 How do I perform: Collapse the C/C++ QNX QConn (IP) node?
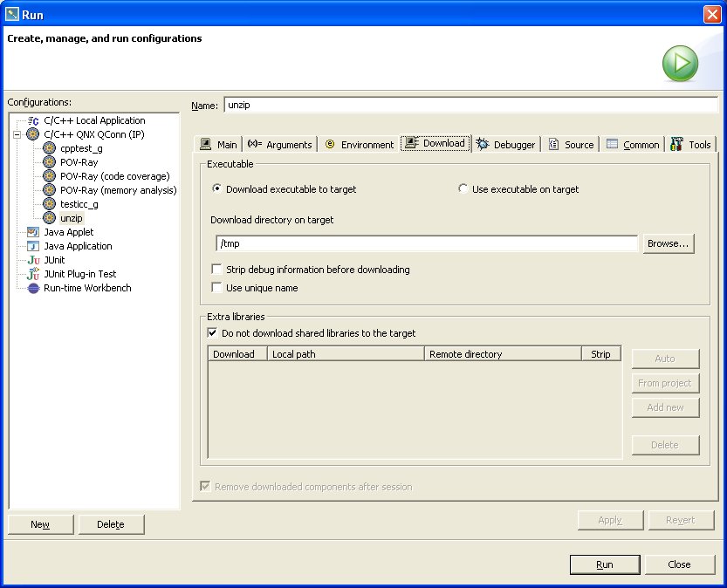(x=17, y=134)
